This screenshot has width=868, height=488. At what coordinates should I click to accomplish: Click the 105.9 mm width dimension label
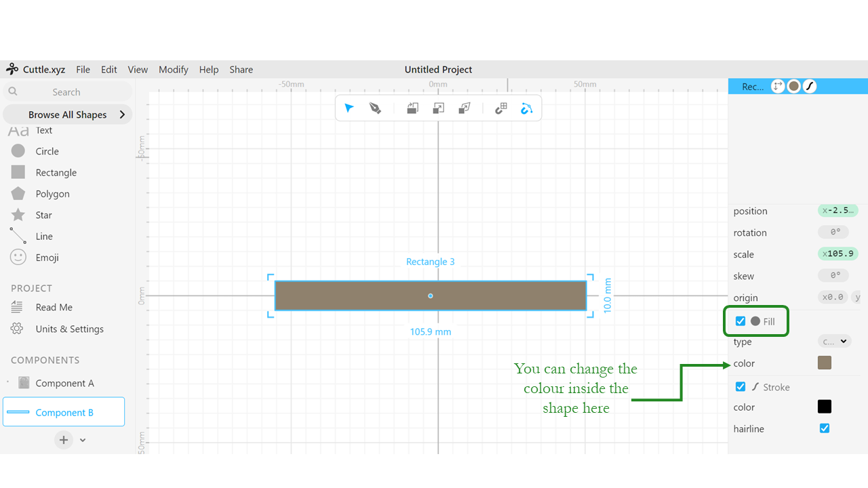coord(431,332)
